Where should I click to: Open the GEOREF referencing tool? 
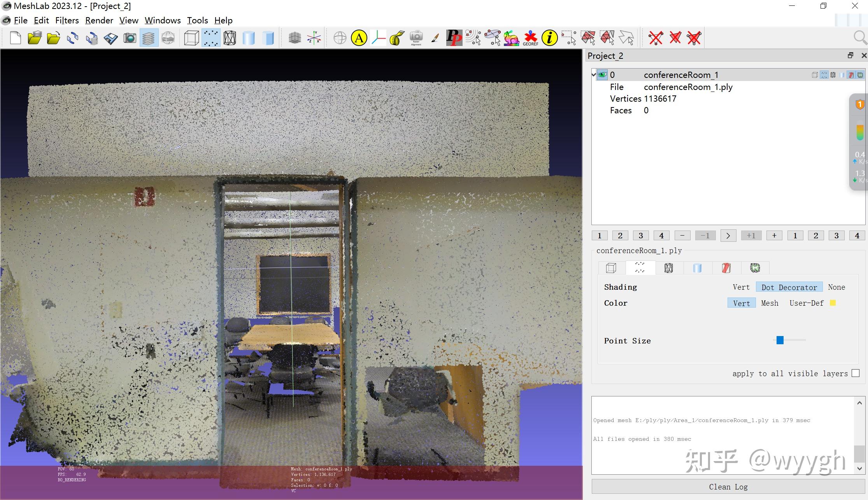pyautogui.click(x=530, y=38)
